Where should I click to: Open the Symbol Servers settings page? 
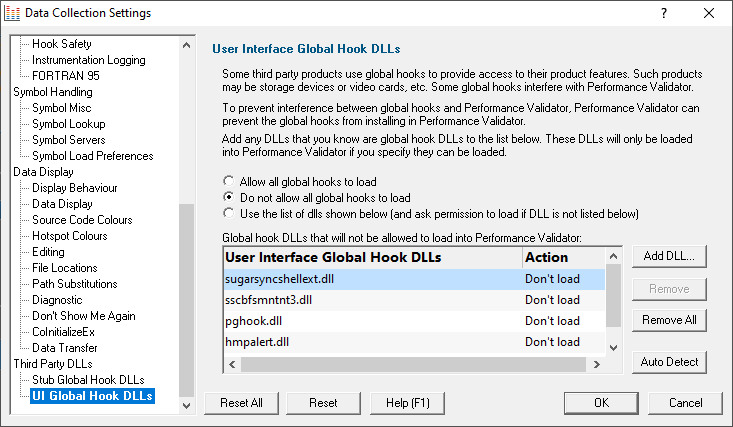pos(69,140)
